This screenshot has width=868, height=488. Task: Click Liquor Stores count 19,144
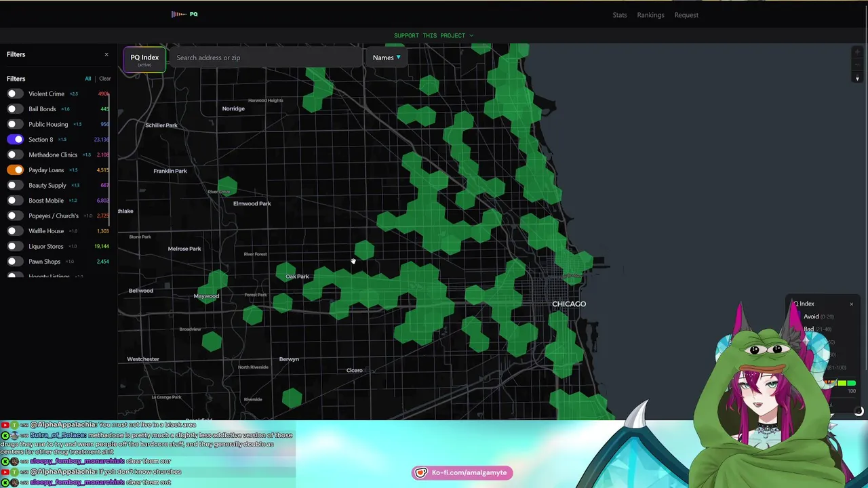[x=102, y=246]
